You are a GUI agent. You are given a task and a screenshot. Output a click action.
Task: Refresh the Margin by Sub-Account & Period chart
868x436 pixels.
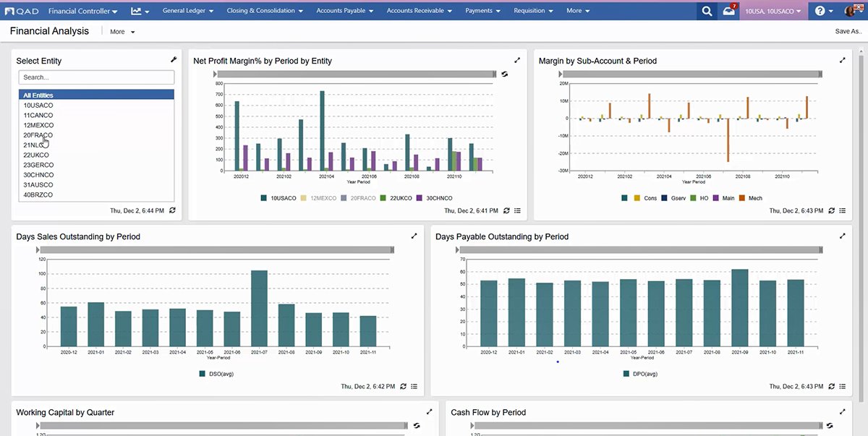coord(830,210)
